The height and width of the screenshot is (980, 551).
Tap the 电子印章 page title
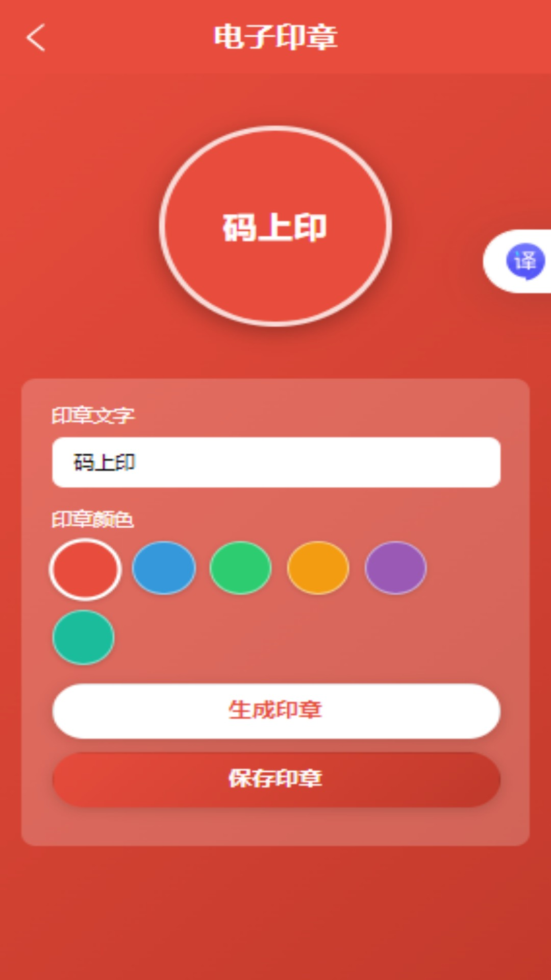(275, 37)
